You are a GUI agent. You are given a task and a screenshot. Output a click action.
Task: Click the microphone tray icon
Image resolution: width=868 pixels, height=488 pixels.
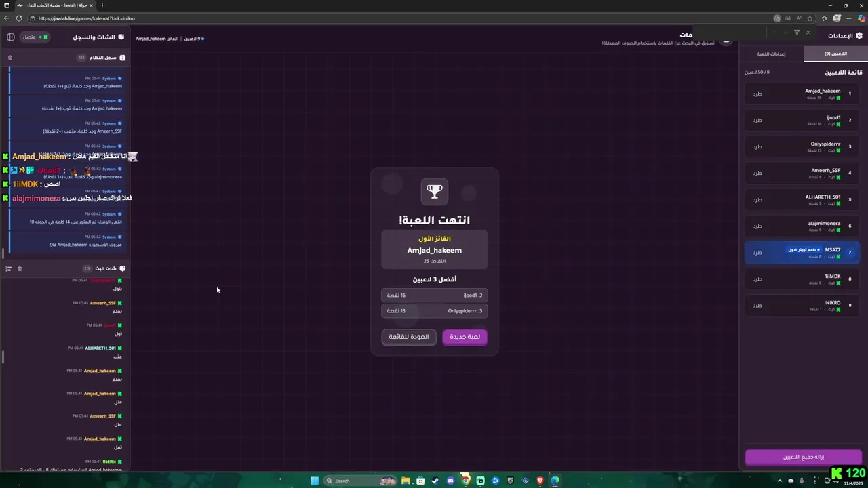tap(802, 481)
